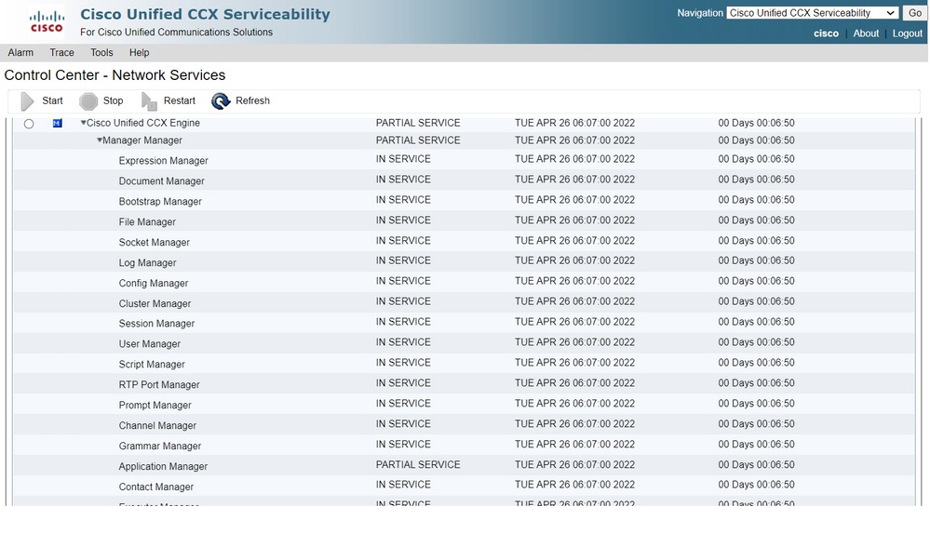Viewport: 930px width, 560px height.
Task: Open the Navigation dropdown
Action: coord(812,13)
